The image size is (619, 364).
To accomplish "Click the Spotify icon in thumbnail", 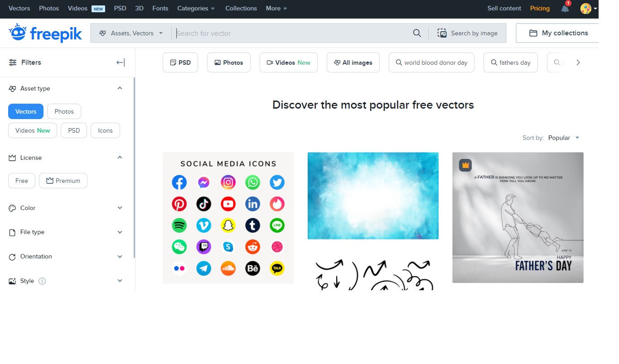I will point(179,225).
